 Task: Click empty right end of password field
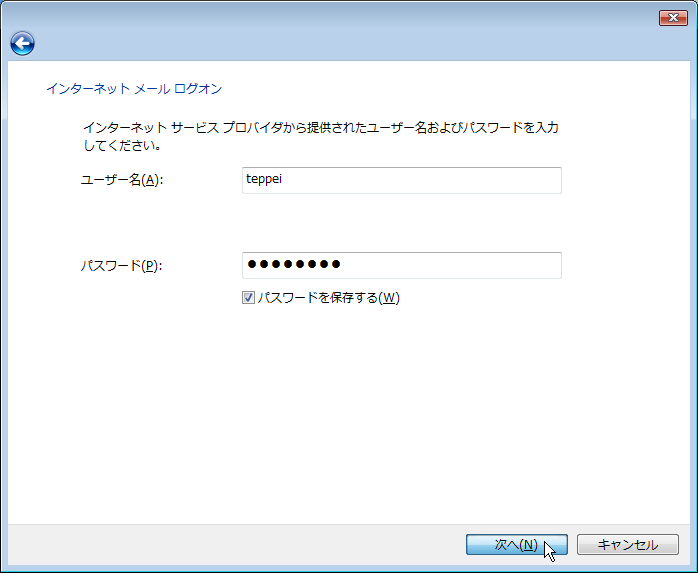click(512, 265)
